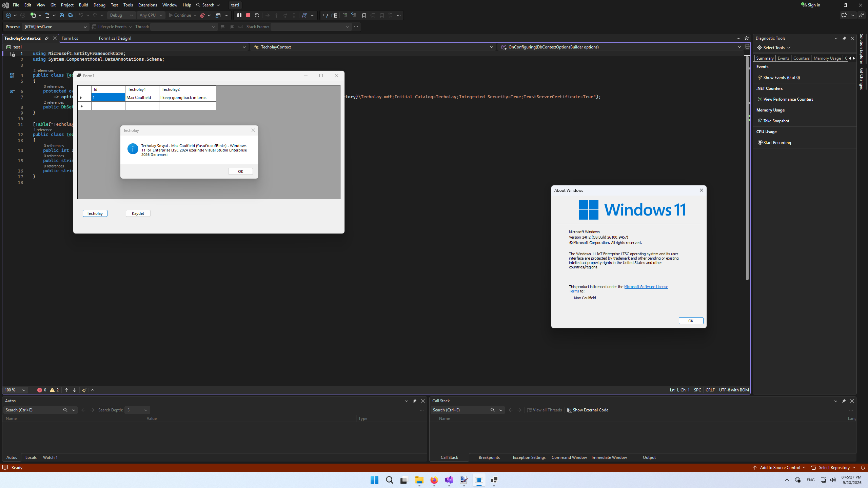The width and height of the screenshot is (868, 488).
Task: Close the TecholayContext.cs tab
Action: tap(55, 38)
